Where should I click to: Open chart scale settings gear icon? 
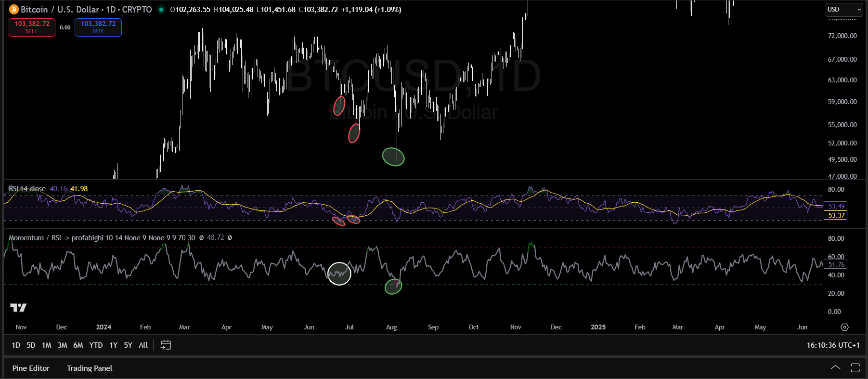(844, 327)
